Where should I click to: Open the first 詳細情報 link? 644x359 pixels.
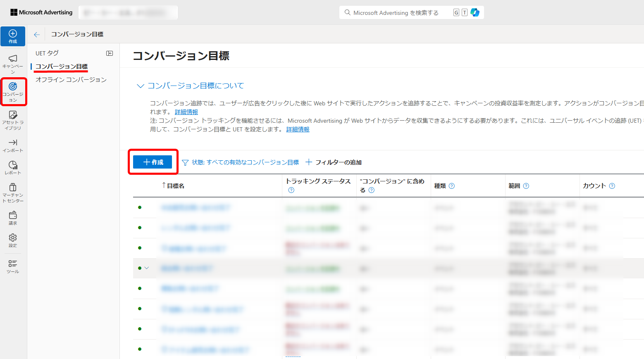pos(186,112)
